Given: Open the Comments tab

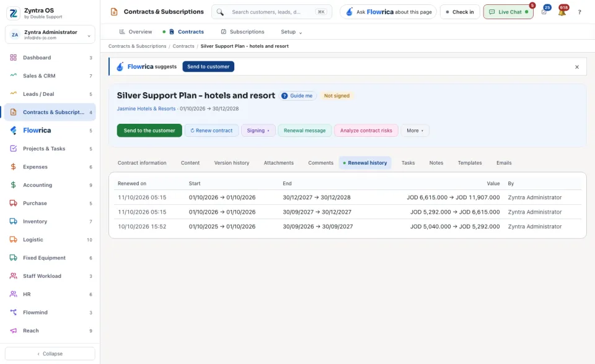Looking at the screenshot, I should click(320, 163).
